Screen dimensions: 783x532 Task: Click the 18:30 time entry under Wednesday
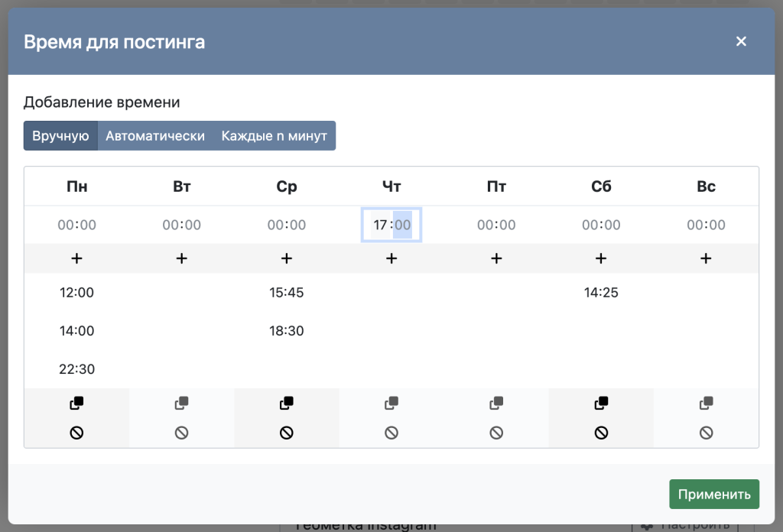click(x=287, y=331)
